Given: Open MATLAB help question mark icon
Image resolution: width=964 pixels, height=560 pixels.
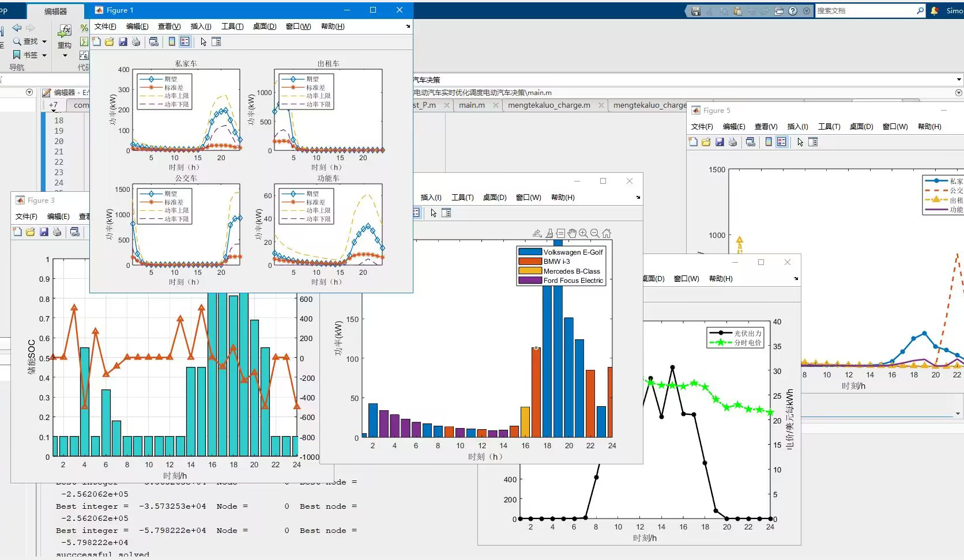Looking at the screenshot, I should click(793, 11).
